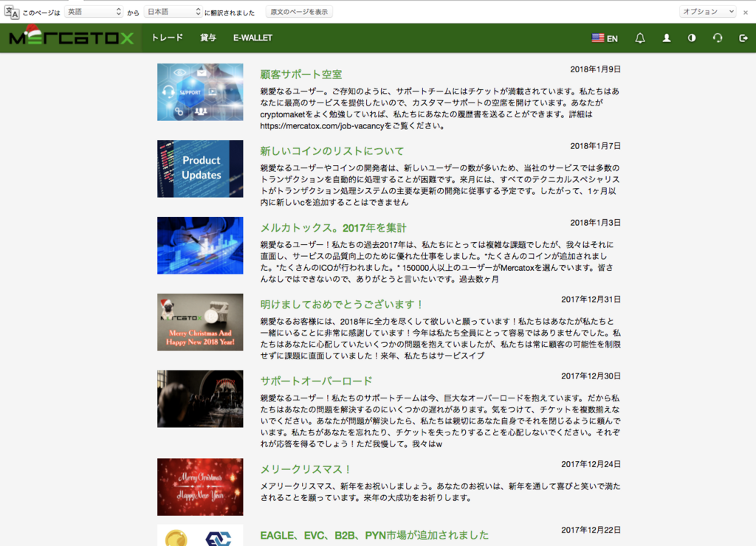The image size is (756, 546).
Task: Open the EAGLE、EVC、B2B、PYN市場 article
Action: coord(374,536)
